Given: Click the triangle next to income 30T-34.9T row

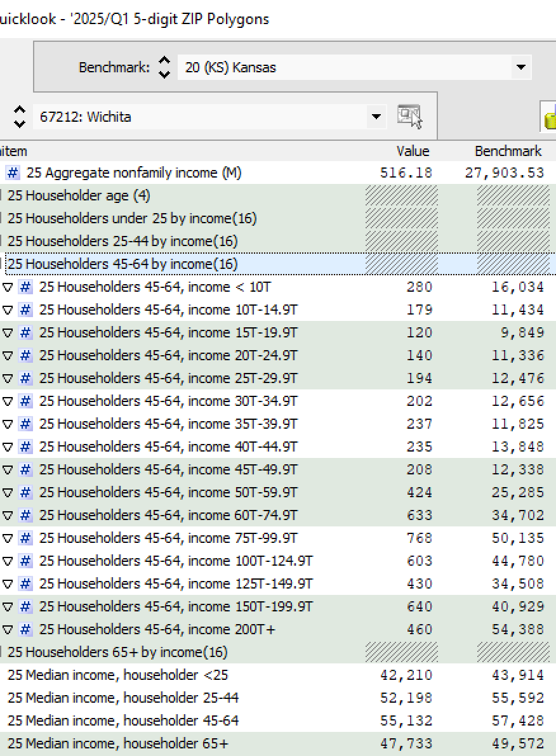Looking at the screenshot, I should [8, 401].
